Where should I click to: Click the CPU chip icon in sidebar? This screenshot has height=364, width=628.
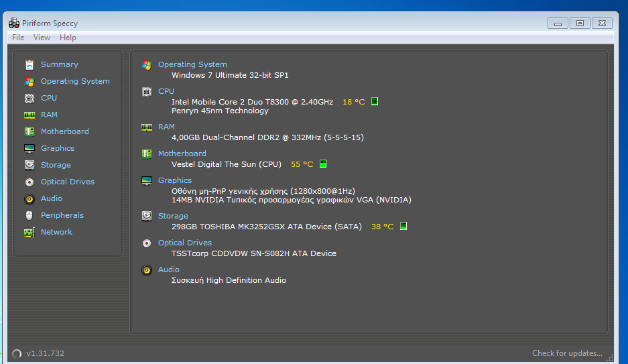pos(29,98)
